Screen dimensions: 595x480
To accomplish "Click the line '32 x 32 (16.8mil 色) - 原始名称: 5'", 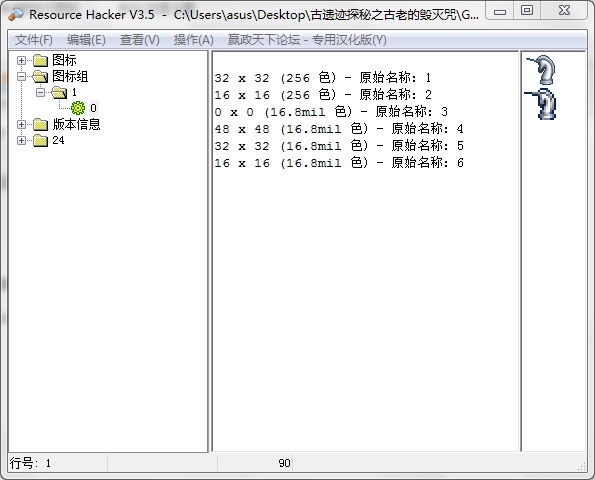I will click(x=339, y=146).
